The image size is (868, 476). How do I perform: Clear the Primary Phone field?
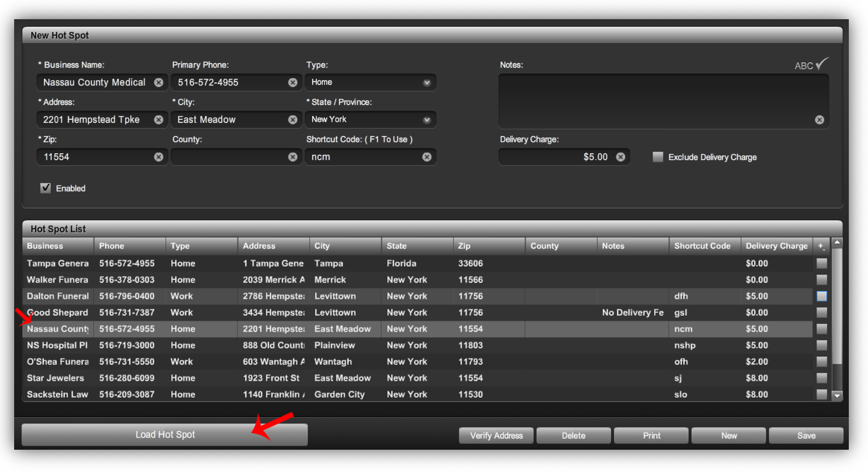tap(293, 82)
